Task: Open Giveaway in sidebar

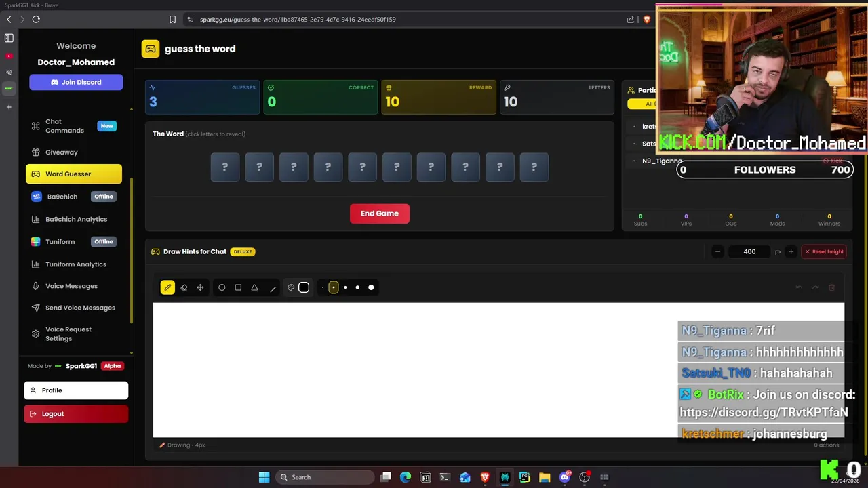Action: (74, 152)
